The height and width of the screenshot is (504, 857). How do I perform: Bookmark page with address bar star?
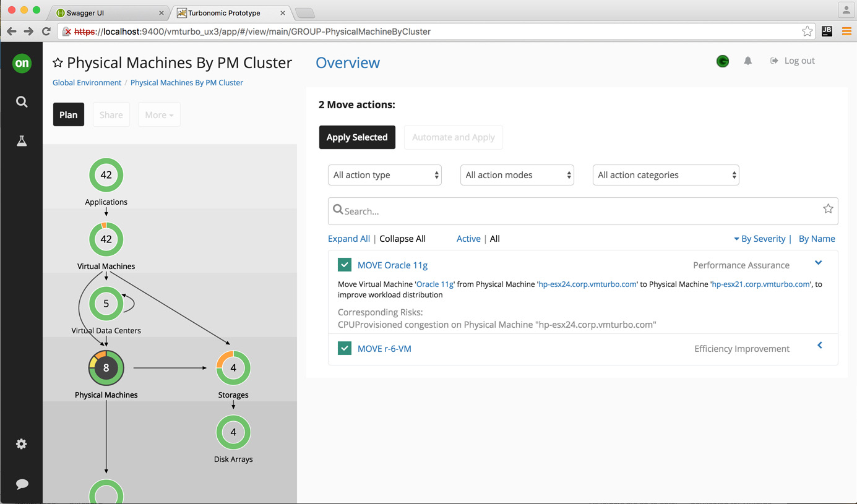pyautogui.click(x=807, y=31)
